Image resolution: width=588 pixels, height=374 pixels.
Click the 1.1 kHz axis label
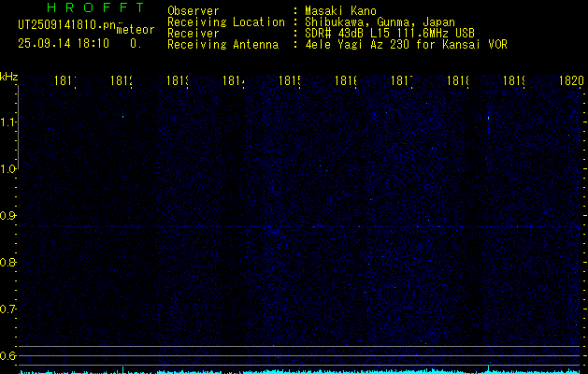click(x=7, y=122)
